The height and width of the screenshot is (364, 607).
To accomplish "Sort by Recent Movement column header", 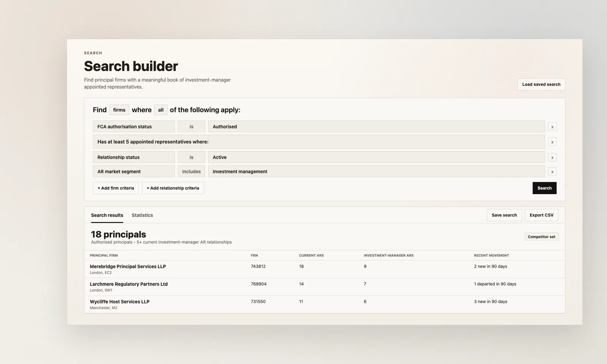I will coord(491,256).
